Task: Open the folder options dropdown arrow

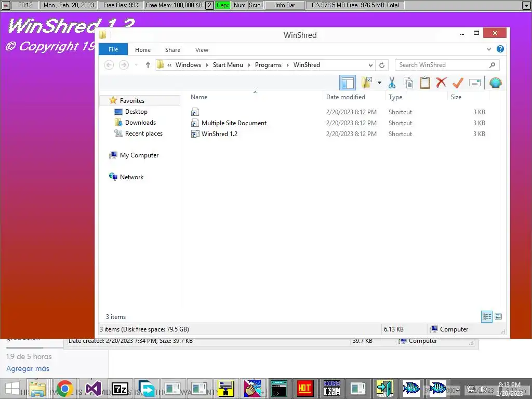Action: 379,83
